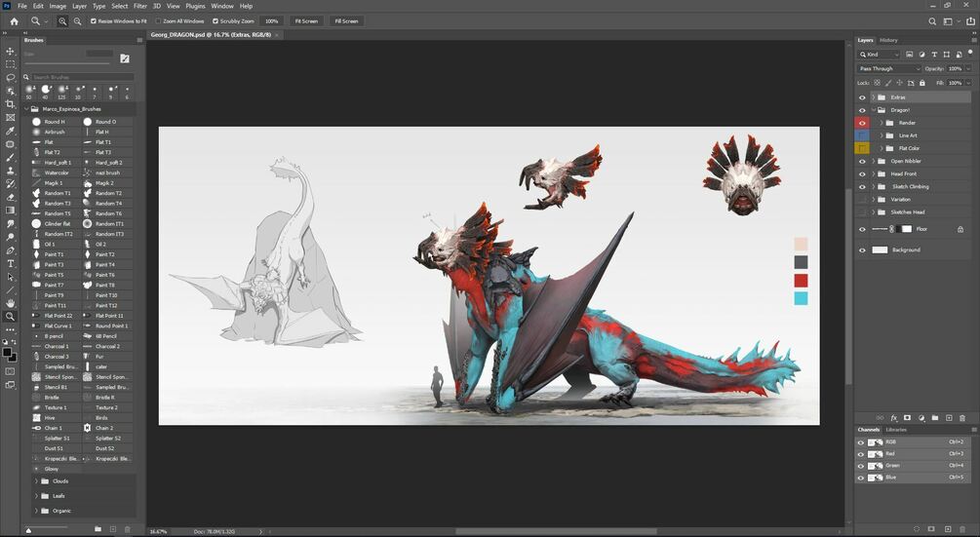Expand the Organic brush folder
The image size is (980, 537).
click(36, 511)
